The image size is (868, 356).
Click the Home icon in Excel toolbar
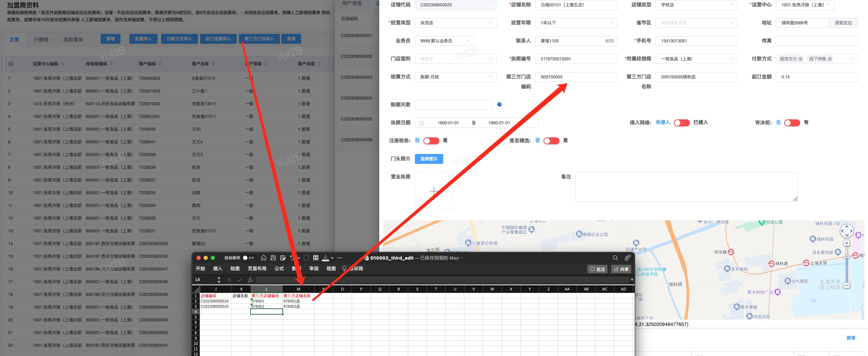264,258
